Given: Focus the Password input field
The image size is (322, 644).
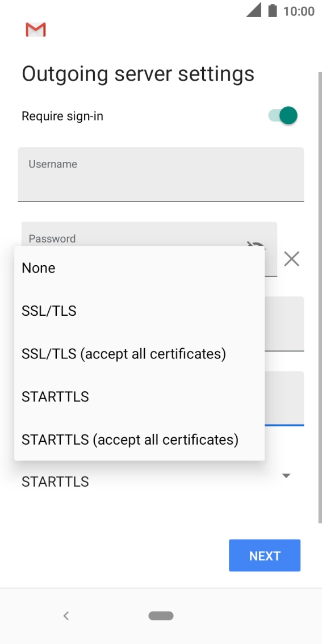Looking at the screenshot, I should pos(149,235).
